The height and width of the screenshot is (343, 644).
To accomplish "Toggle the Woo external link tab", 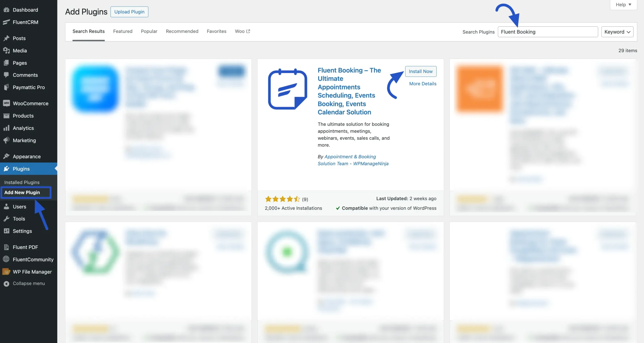I will (242, 31).
